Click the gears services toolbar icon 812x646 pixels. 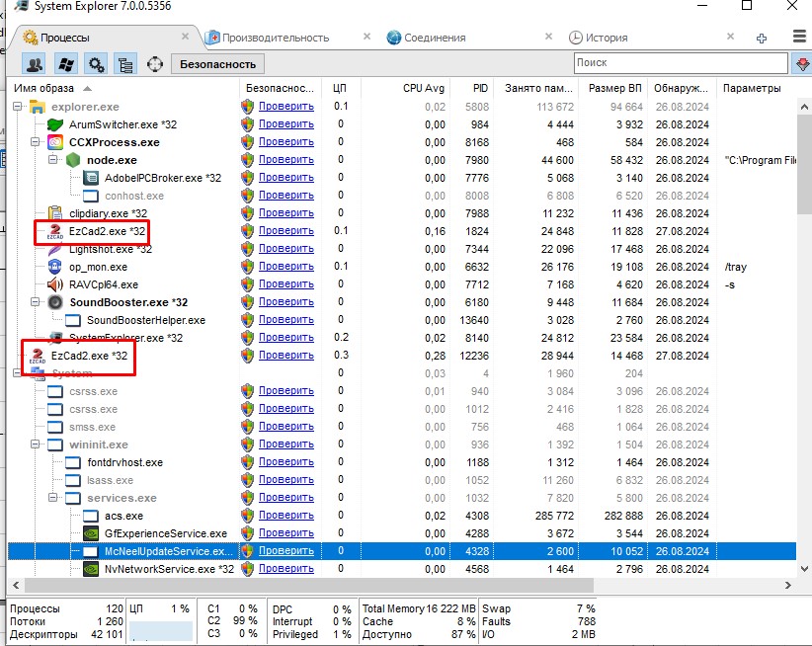coord(96,64)
